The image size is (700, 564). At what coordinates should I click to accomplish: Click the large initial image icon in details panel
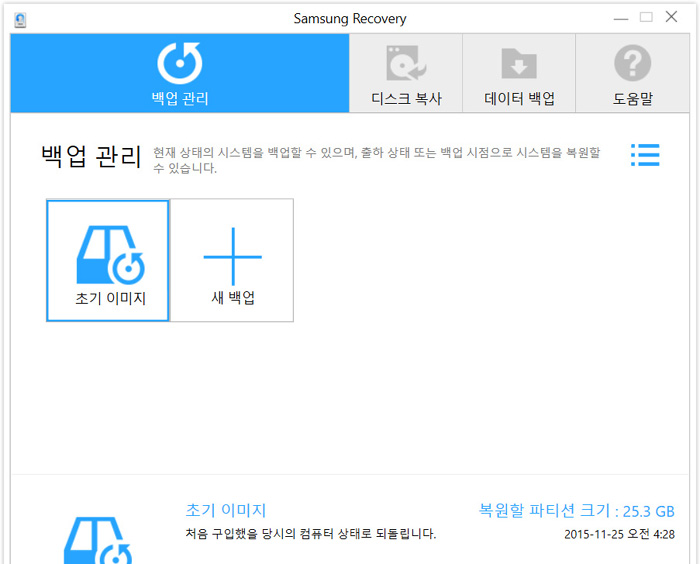coord(98,540)
